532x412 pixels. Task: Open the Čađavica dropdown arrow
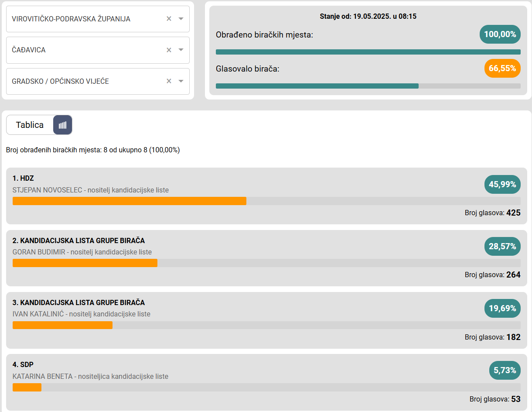click(181, 50)
